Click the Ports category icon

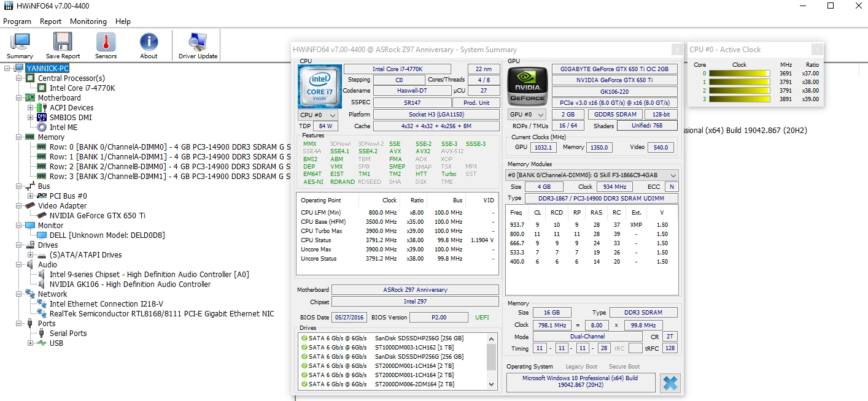(x=30, y=323)
